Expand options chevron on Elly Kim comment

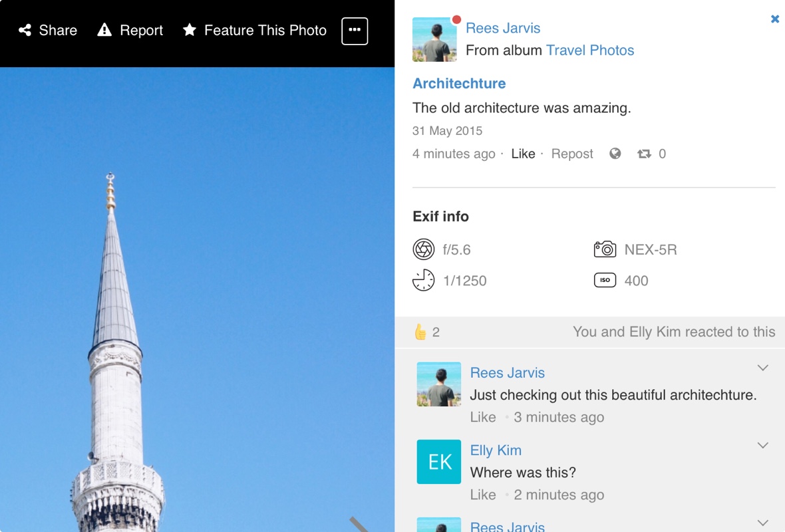coord(762,446)
